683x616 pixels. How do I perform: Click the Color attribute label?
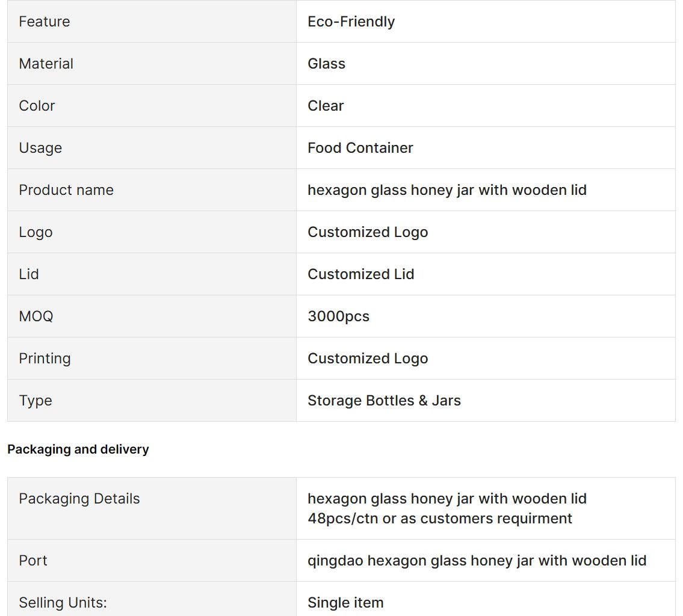(x=37, y=106)
